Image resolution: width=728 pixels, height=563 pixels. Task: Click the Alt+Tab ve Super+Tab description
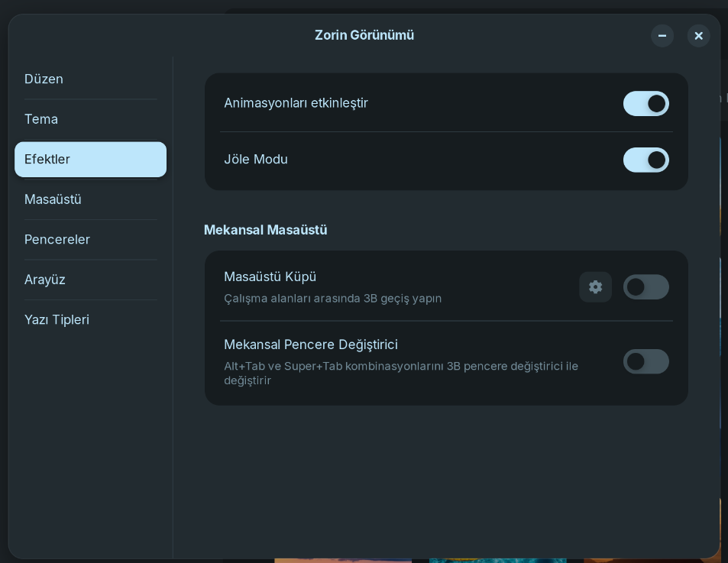401,373
